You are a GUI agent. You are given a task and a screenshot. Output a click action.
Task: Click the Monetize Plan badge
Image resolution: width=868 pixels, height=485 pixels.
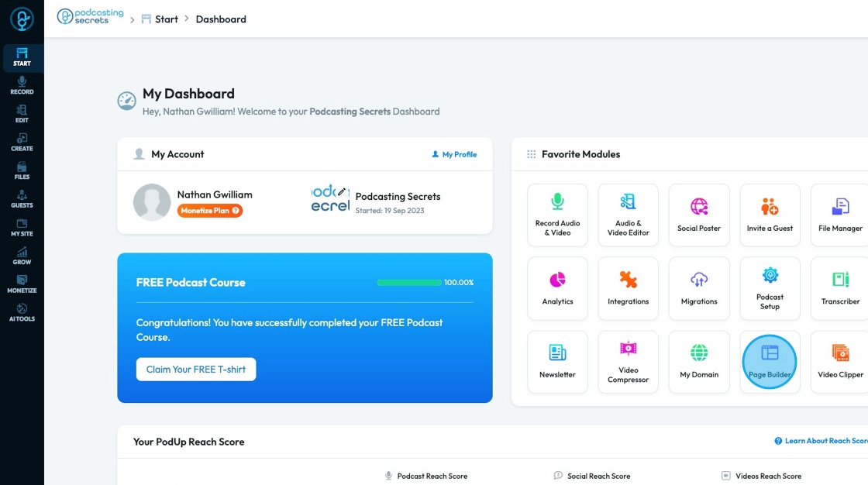pyautogui.click(x=210, y=211)
